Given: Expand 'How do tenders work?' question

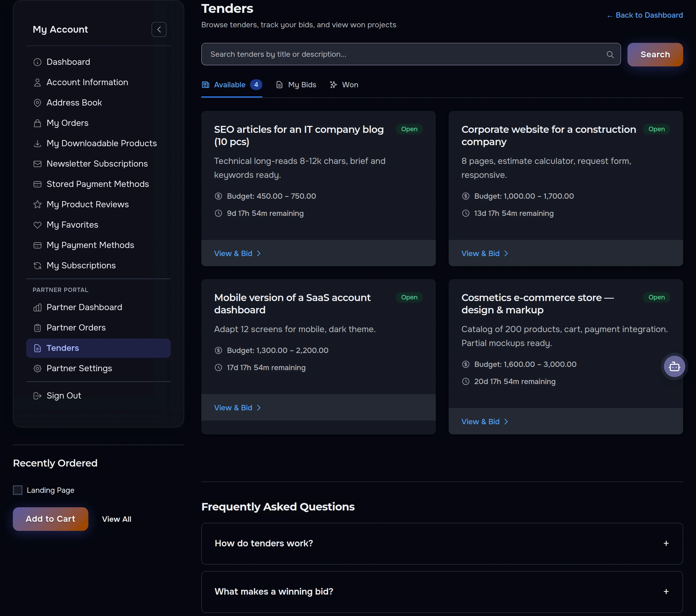Looking at the screenshot, I should (442, 543).
